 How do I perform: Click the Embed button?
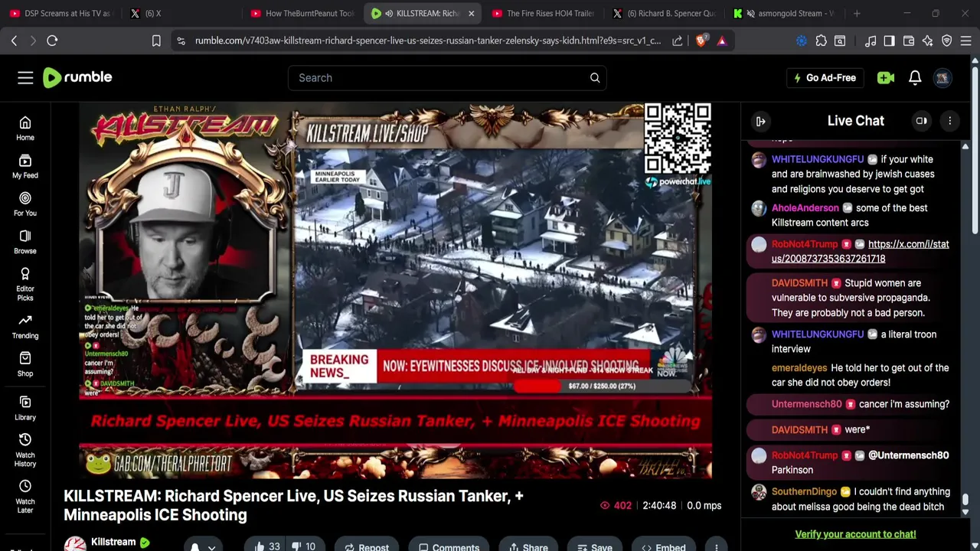click(663, 546)
